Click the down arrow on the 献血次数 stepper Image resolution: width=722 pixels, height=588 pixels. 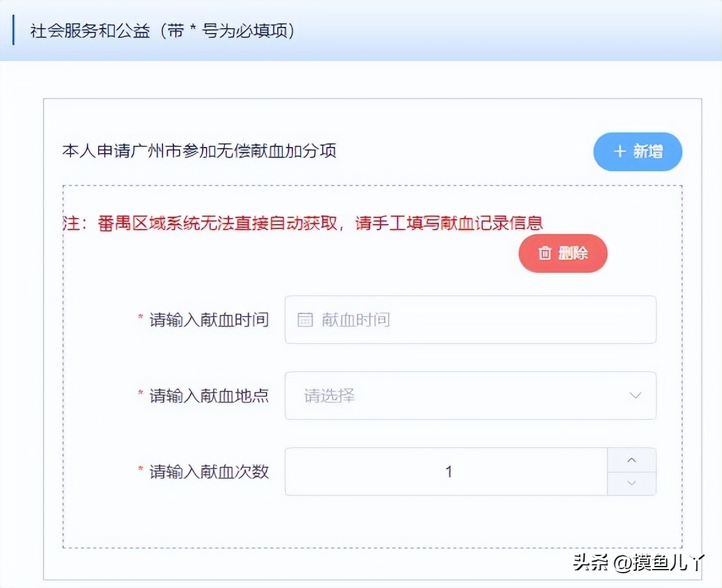[x=631, y=483]
